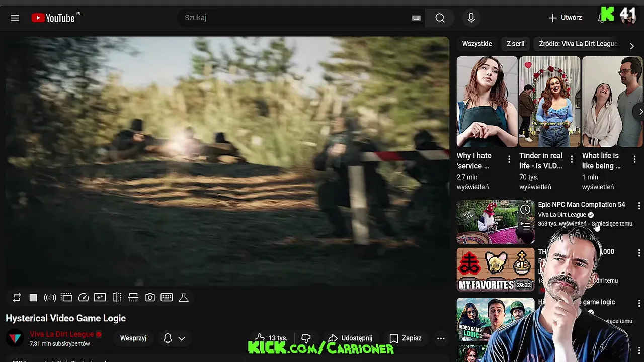Click the 7,31 mln subskrybentów text

point(60,344)
